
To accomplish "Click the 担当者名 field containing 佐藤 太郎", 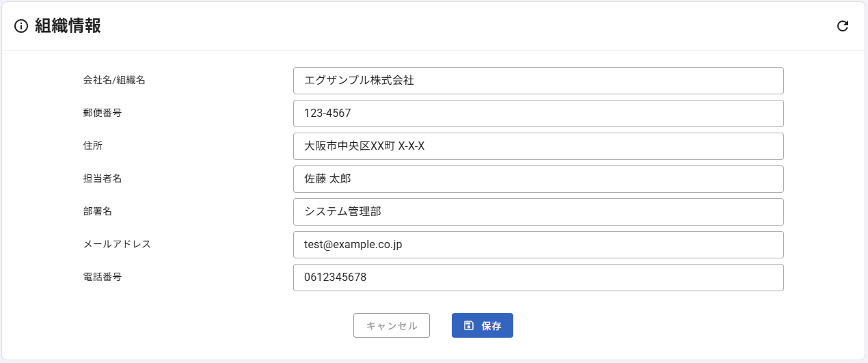I will [x=538, y=179].
